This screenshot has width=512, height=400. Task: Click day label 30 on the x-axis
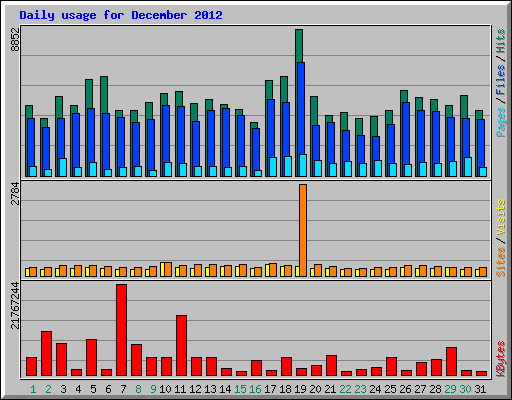click(465, 389)
